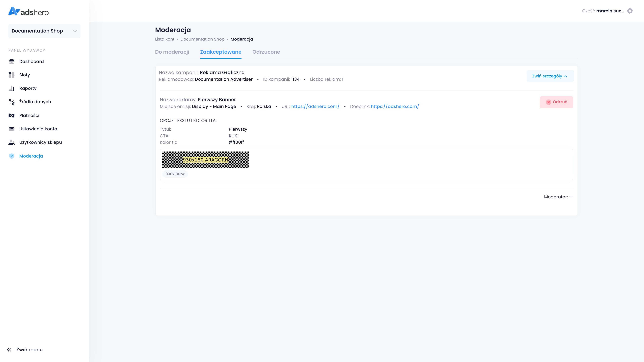Switch to the Do moderacji tab
This screenshot has width=644, height=362.
172,52
